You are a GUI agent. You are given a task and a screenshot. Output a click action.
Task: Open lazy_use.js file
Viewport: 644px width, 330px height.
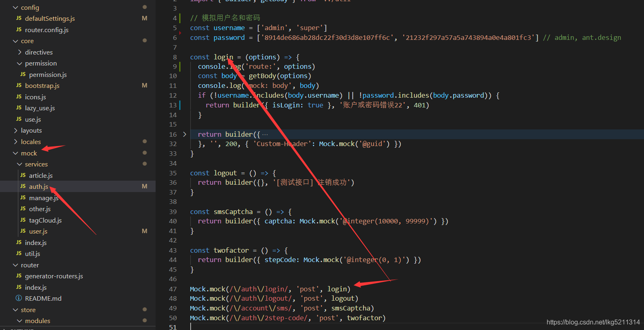[x=40, y=108]
